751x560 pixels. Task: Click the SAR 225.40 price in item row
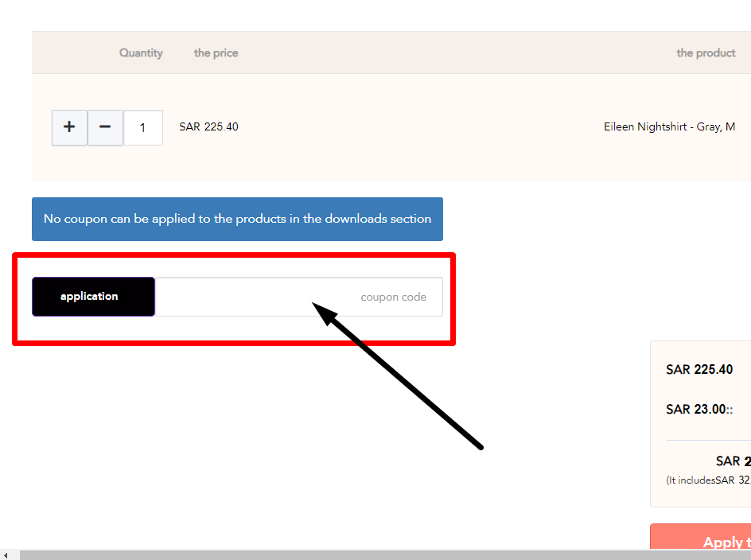(208, 127)
